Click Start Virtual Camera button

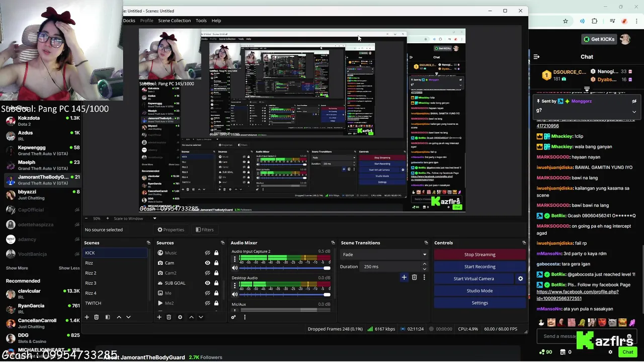click(473, 279)
